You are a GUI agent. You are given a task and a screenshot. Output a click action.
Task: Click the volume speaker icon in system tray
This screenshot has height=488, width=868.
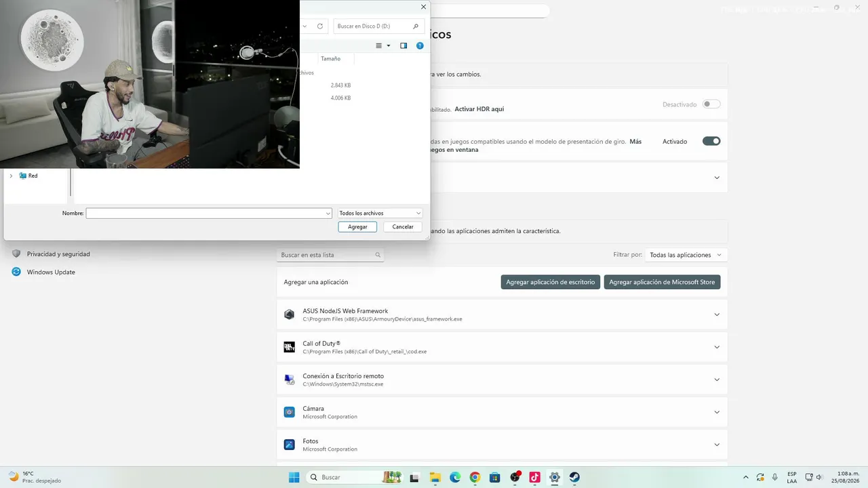[819, 477]
